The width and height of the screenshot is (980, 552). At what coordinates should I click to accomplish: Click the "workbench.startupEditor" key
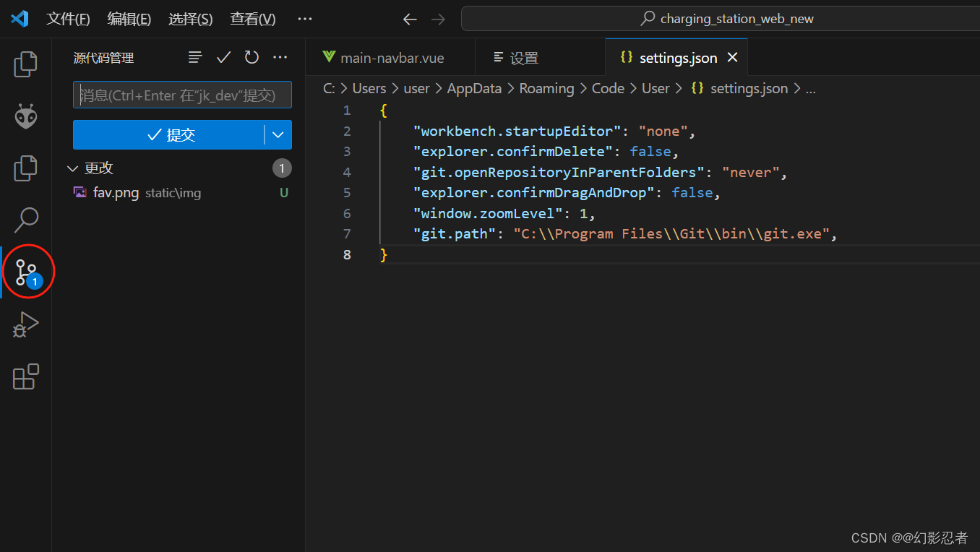[x=517, y=131]
